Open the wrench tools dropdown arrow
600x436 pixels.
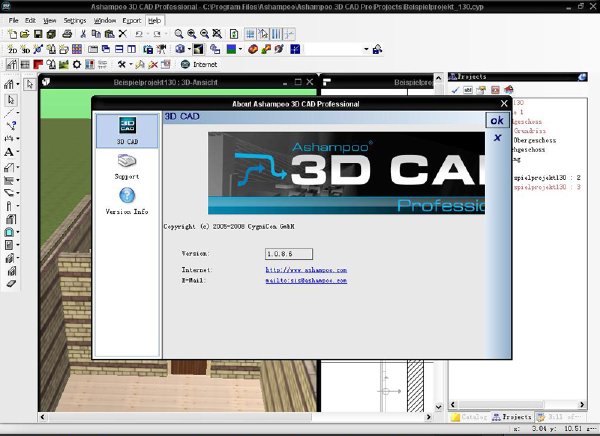130,64
